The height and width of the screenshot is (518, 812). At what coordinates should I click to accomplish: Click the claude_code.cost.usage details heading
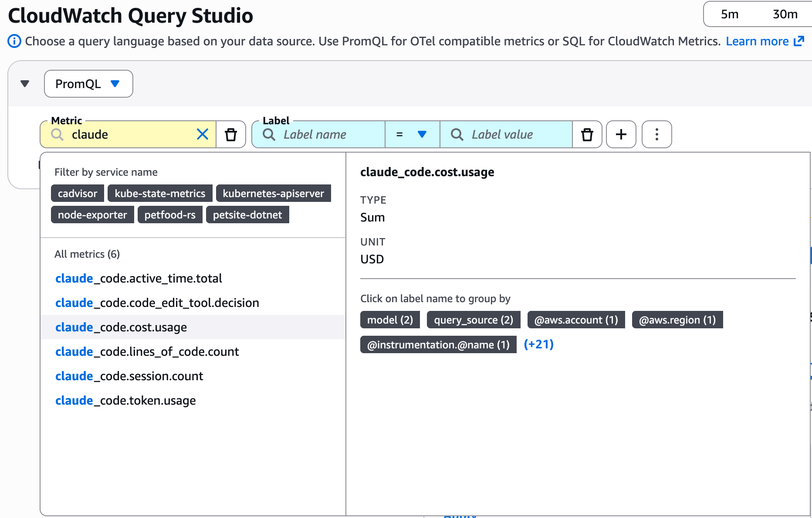[x=427, y=172]
